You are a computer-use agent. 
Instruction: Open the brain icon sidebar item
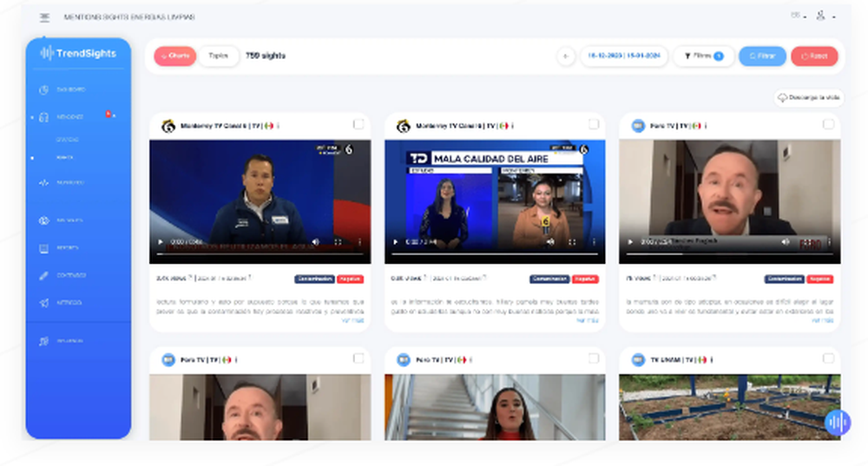tap(43, 220)
